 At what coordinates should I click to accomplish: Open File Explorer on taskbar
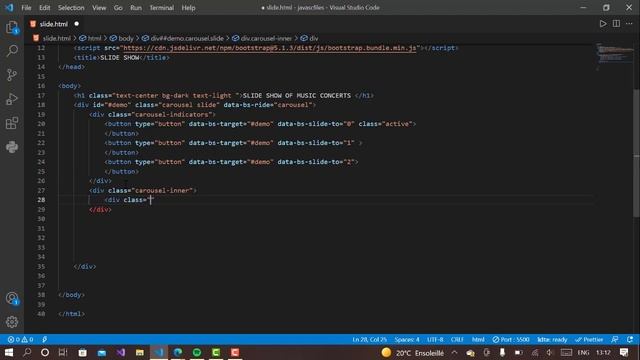click(140, 353)
